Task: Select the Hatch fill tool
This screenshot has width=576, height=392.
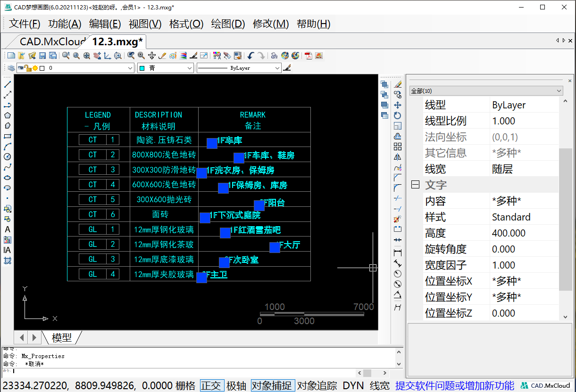Action: [8, 261]
